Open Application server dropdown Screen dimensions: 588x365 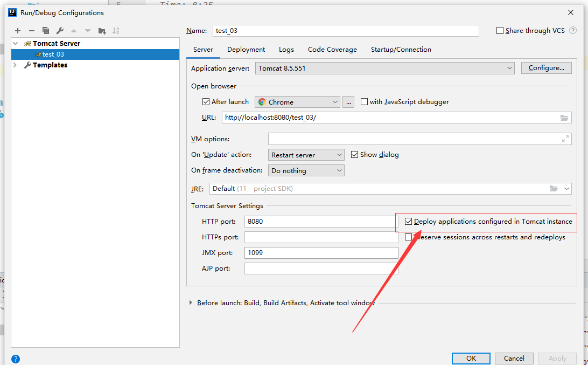pos(385,68)
